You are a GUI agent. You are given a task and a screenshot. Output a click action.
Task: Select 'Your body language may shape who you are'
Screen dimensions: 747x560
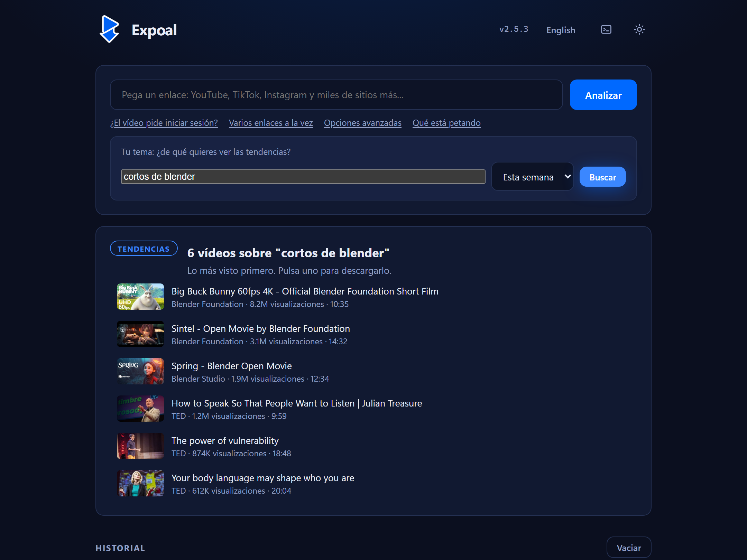(263, 478)
